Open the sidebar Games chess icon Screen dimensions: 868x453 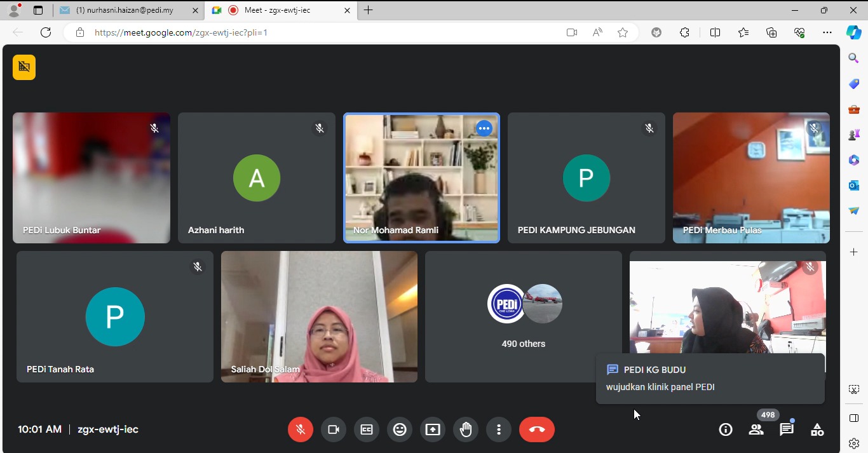(854, 135)
